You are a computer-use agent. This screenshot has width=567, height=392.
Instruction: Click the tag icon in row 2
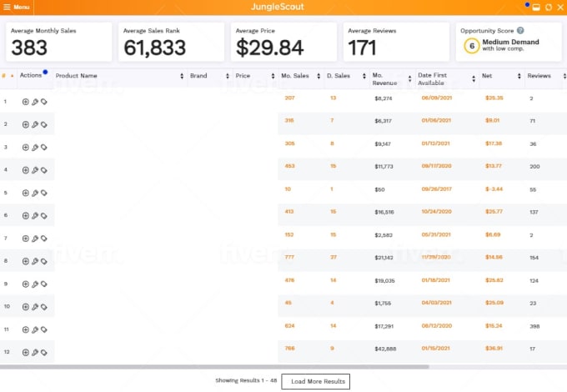43,125
